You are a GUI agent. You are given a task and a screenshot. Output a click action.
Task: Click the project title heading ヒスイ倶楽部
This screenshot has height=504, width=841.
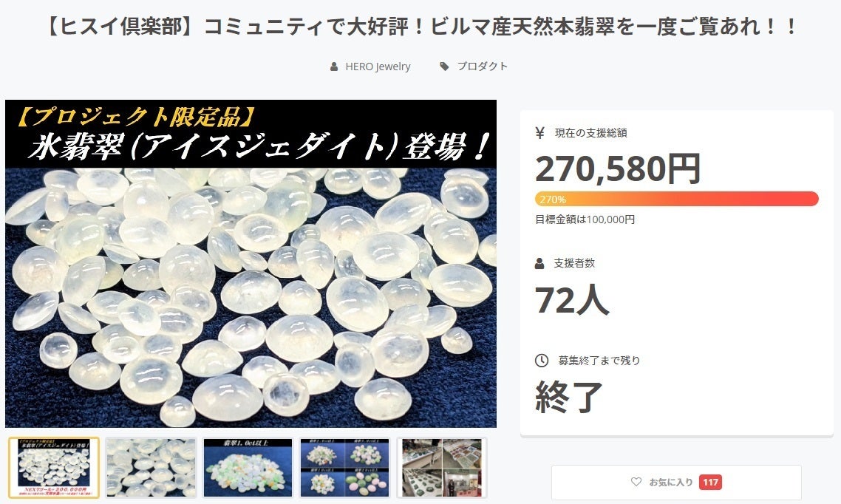[x=421, y=27]
